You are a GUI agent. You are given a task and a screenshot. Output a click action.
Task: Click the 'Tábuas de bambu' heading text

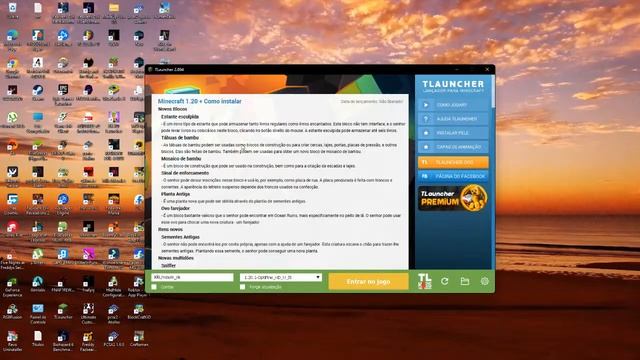click(180, 138)
